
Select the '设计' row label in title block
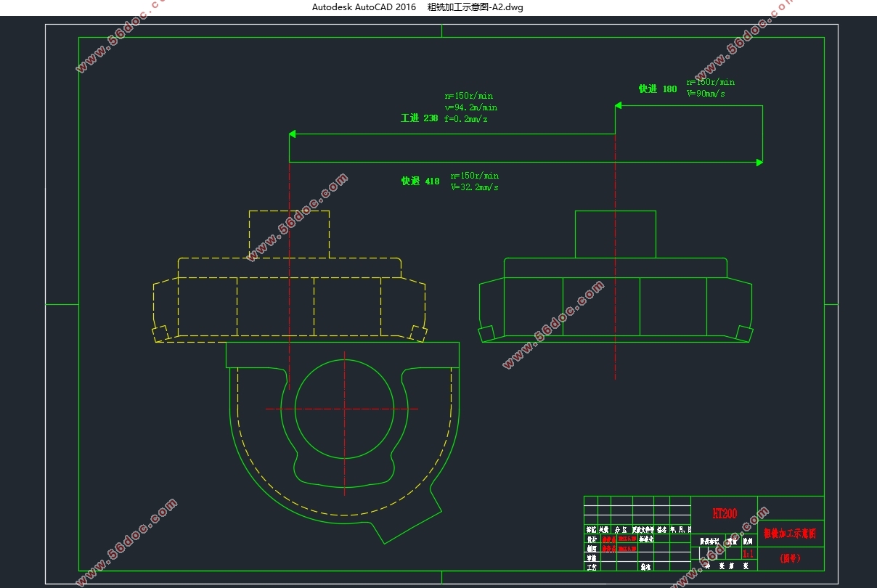(x=592, y=539)
